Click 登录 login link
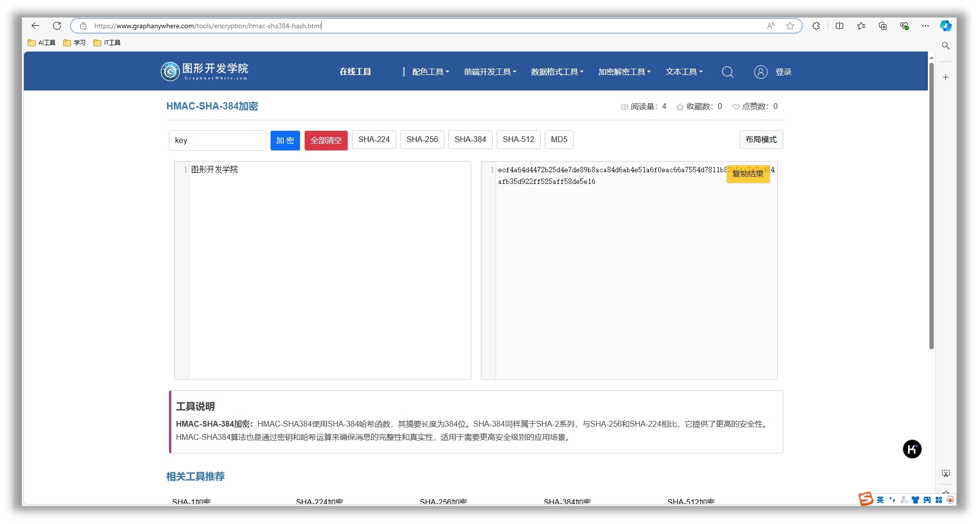Viewport: 980px width, 524px height. click(x=783, y=72)
